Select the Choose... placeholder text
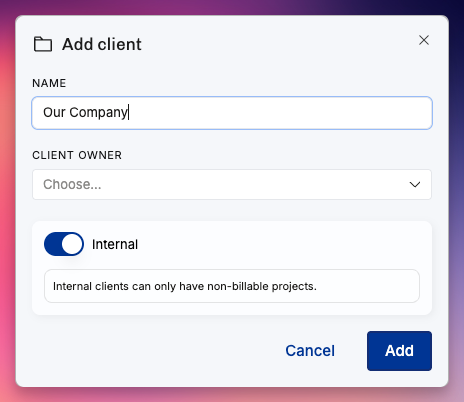 72,184
